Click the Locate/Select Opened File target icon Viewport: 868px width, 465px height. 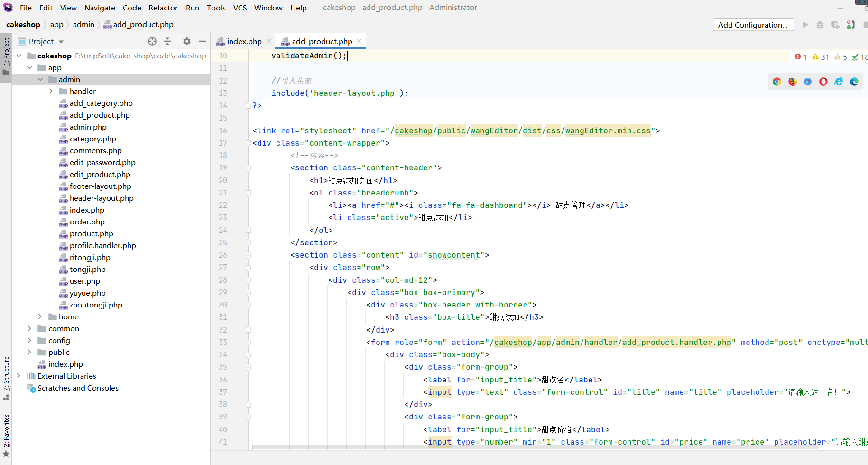152,41
